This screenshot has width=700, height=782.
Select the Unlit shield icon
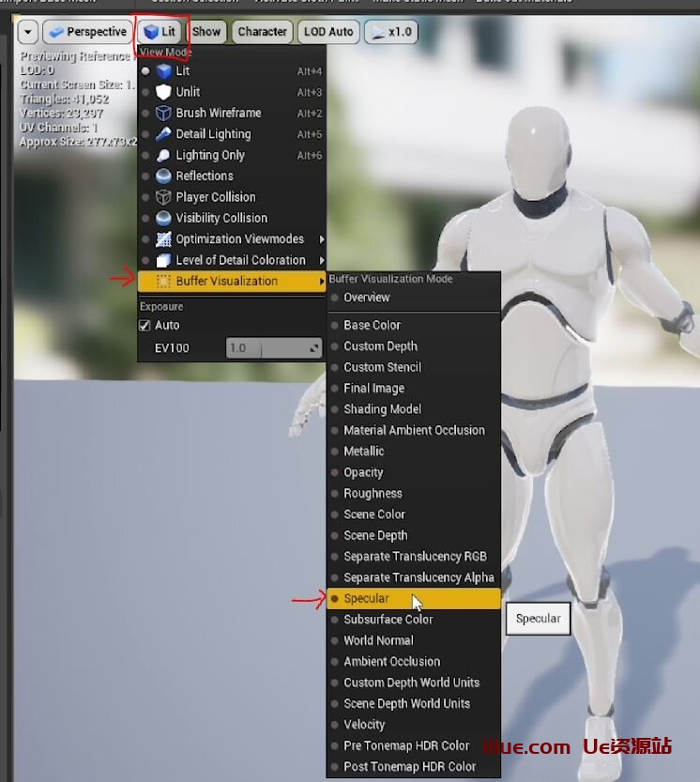(x=164, y=92)
